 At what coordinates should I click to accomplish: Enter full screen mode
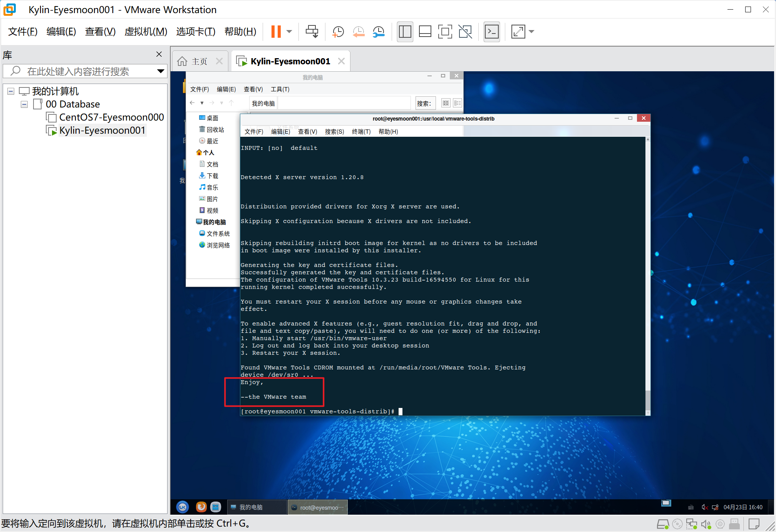pyautogui.click(x=445, y=32)
